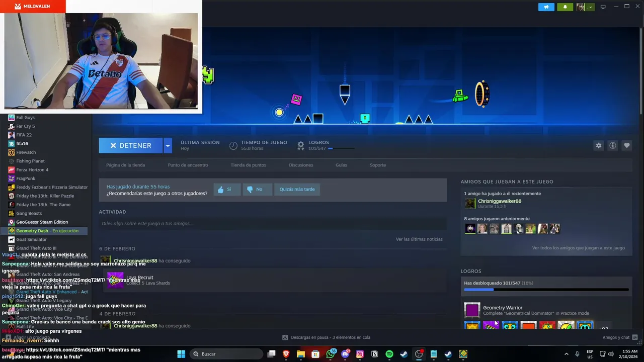Select FIFA 22 in the library list

(x=24, y=135)
